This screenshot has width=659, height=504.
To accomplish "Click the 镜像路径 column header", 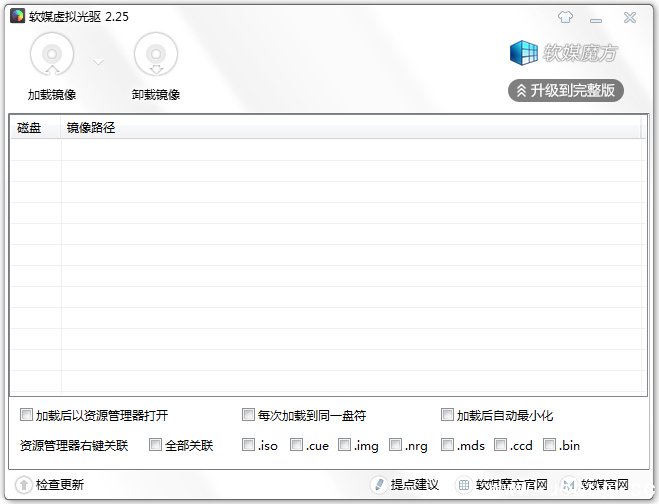I will (91, 128).
